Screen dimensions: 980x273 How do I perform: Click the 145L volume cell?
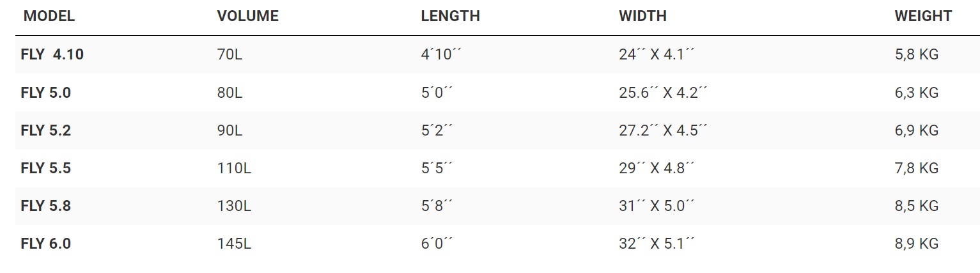click(x=234, y=244)
